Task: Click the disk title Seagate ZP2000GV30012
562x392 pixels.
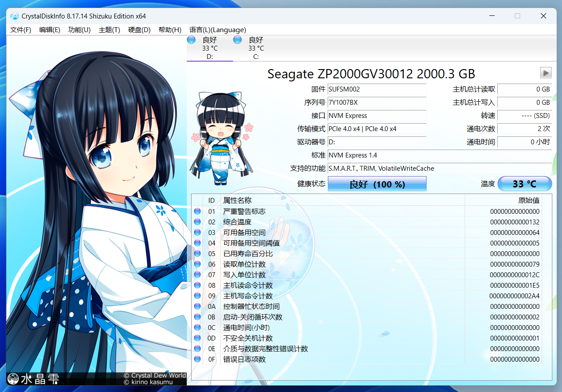Action: point(371,73)
